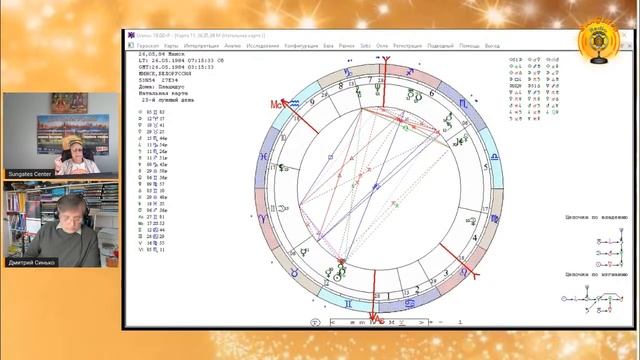640x360 pixels.
Task: Select the Aquarius sign on the zodiac ring
Action: (x=294, y=104)
